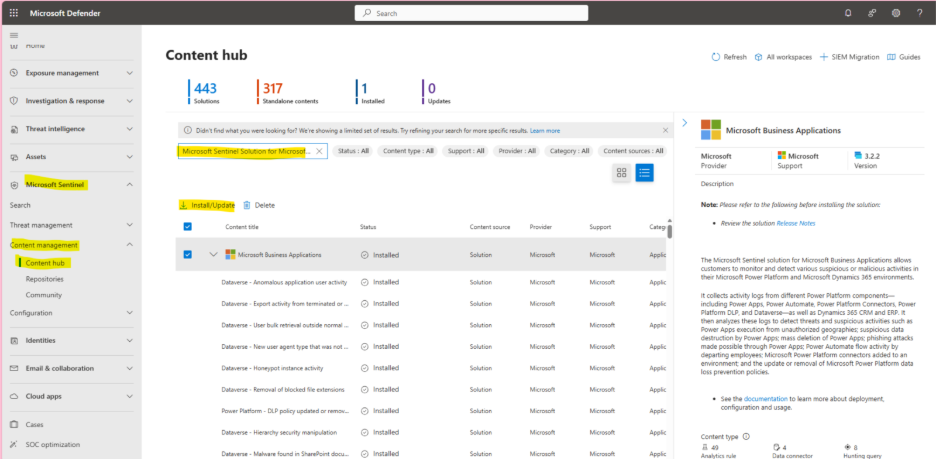Collapse the Microsoft Sentinel section
The image size is (936, 459).
[130, 185]
